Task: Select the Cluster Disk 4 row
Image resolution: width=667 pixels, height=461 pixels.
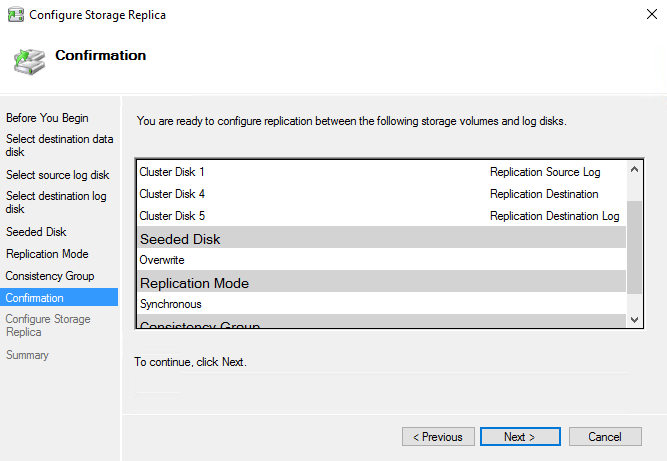Action: coord(382,194)
